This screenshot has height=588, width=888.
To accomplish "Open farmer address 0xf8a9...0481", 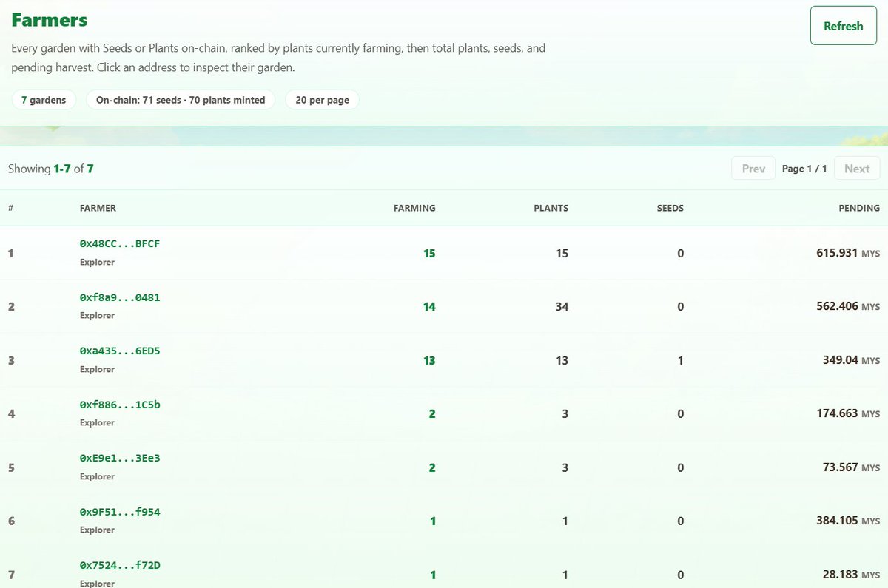I will point(120,297).
